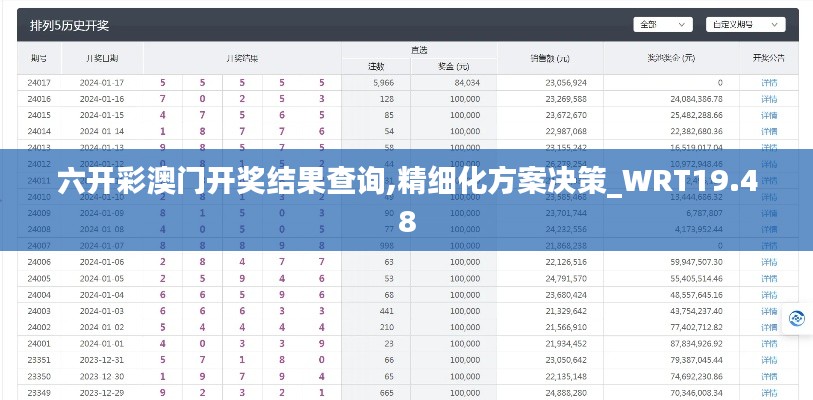View 详情 for draw 23351
Viewport: 813px width, 400px height.
coord(768,359)
